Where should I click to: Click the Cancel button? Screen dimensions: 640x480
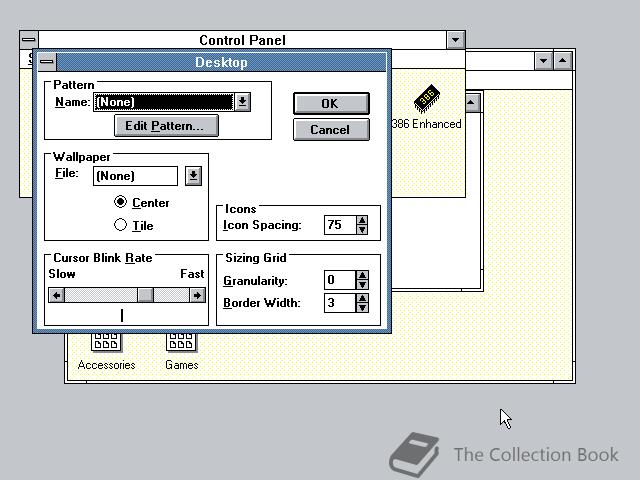pyautogui.click(x=331, y=129)
